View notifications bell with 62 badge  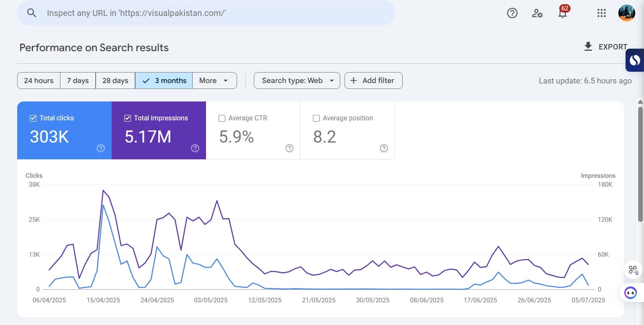(x=563, y=12)
